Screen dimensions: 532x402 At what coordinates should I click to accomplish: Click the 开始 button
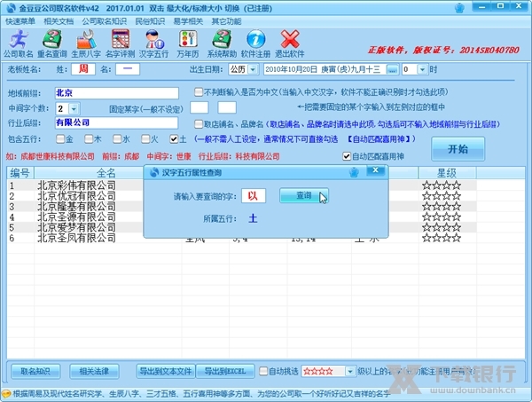click(x=458, y=149)
